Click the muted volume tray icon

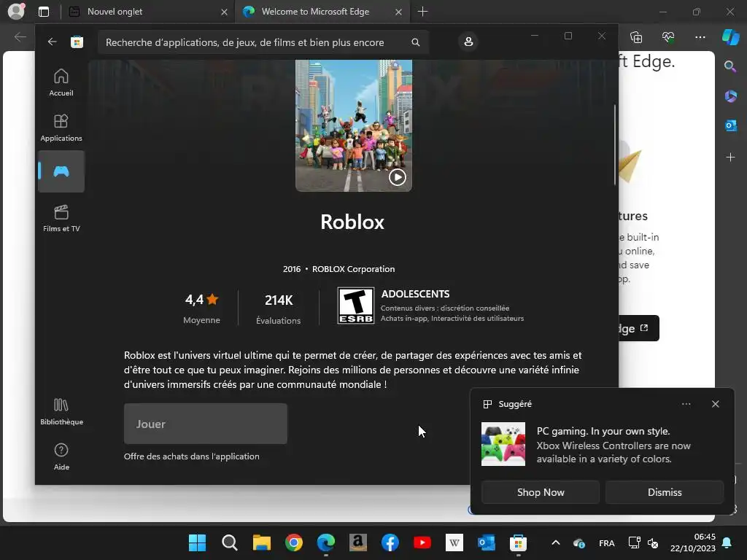point(653,542)
